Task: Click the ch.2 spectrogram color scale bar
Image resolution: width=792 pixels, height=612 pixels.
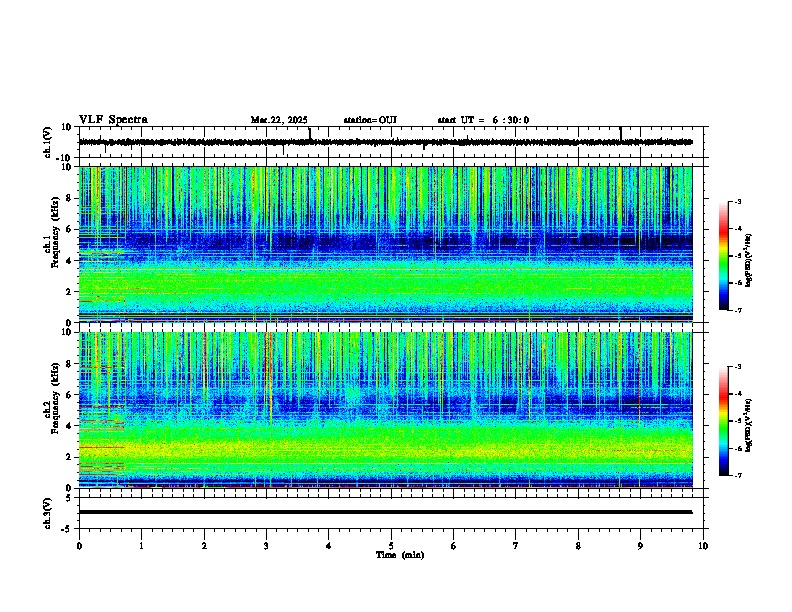Action: point(723,421)
